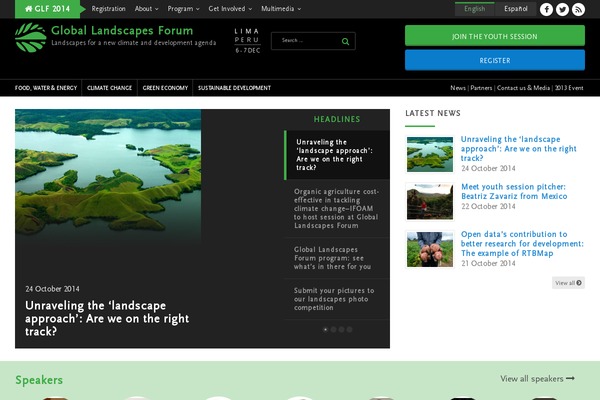Open the News link in the secondary bar
The width and height of the screenshot is (600, 400).
pyautogui.click(x=458, y=88)
